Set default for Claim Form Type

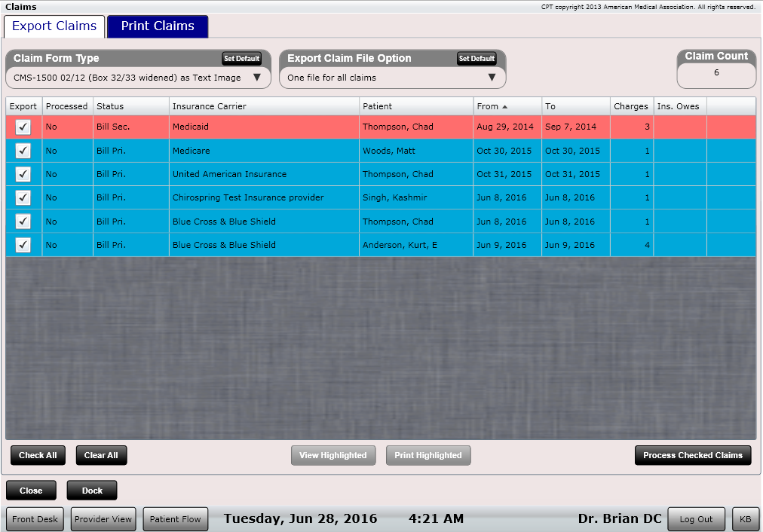point(242,58)
